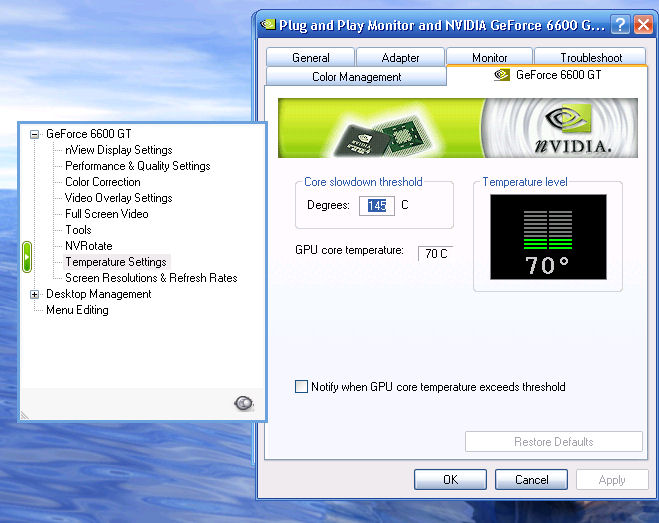Click the pushpin icon in the tree menu panel
The height and width of the screenshot is (523, 659).
click(x=243, y=403)
